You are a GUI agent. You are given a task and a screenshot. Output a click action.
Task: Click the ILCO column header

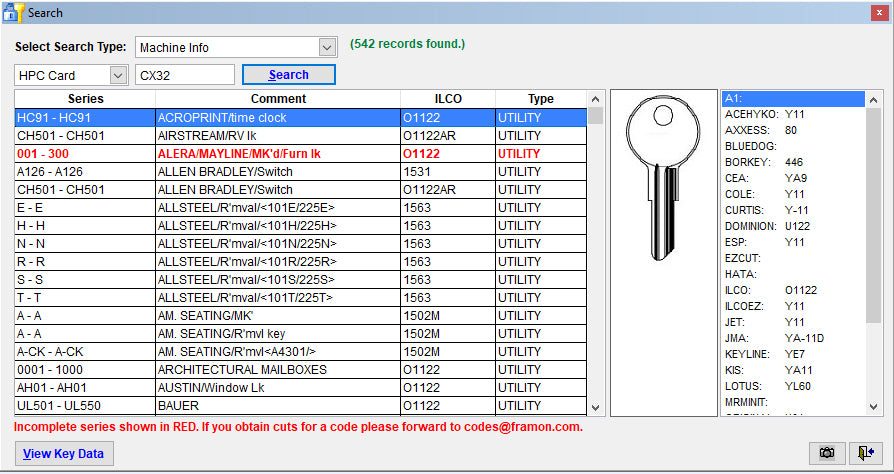(x=448, y=99)
